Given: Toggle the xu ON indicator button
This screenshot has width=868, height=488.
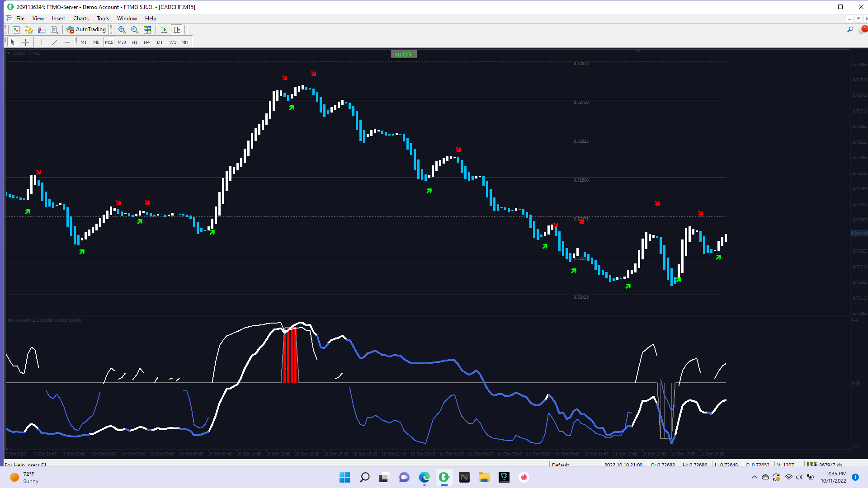Looking at the screenshot, I should point(403,54).
